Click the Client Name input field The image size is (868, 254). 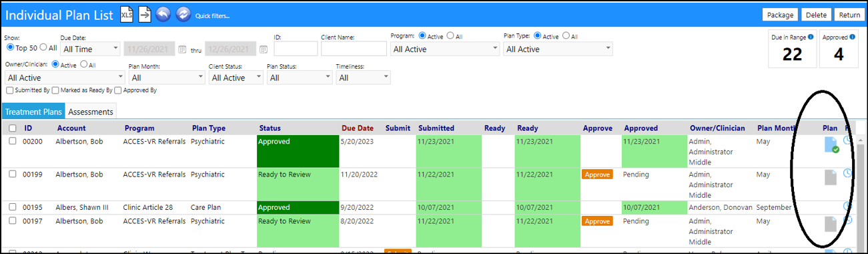click(x=354, y=49)
